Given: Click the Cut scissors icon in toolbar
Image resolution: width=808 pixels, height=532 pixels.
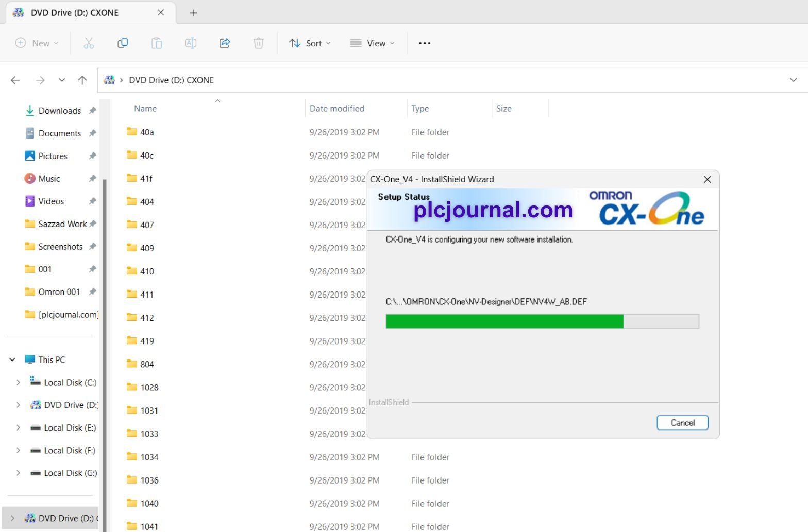Looking at the screenshot, I should [89, 43].
